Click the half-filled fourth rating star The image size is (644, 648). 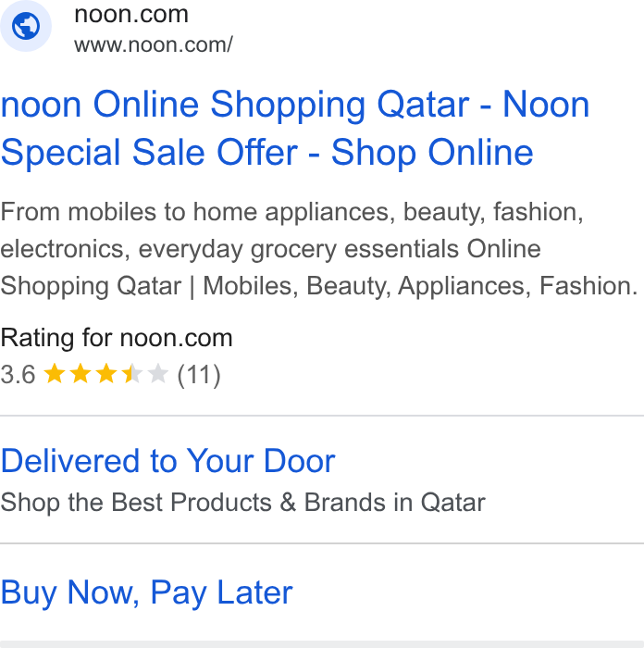coord(132,374)
